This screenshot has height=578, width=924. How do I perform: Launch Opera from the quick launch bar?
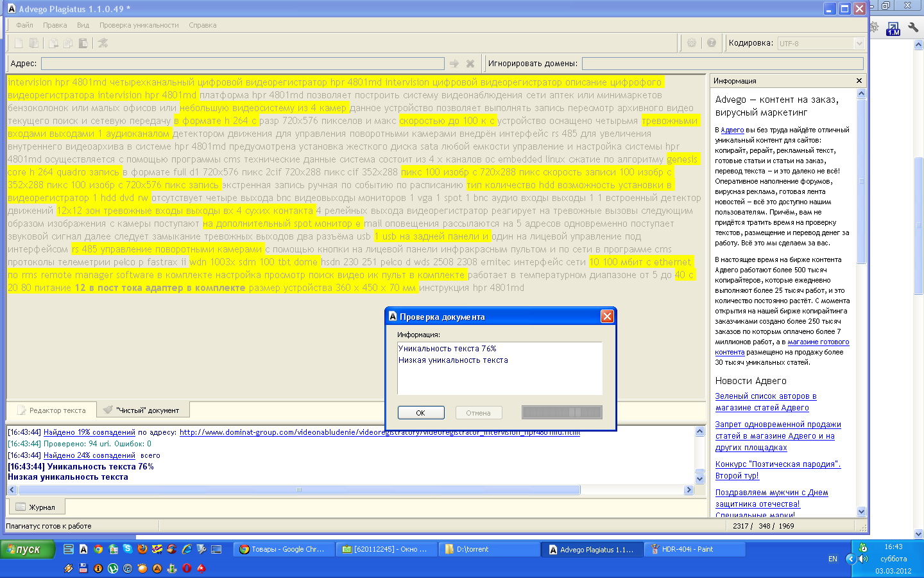click(187, 568)
